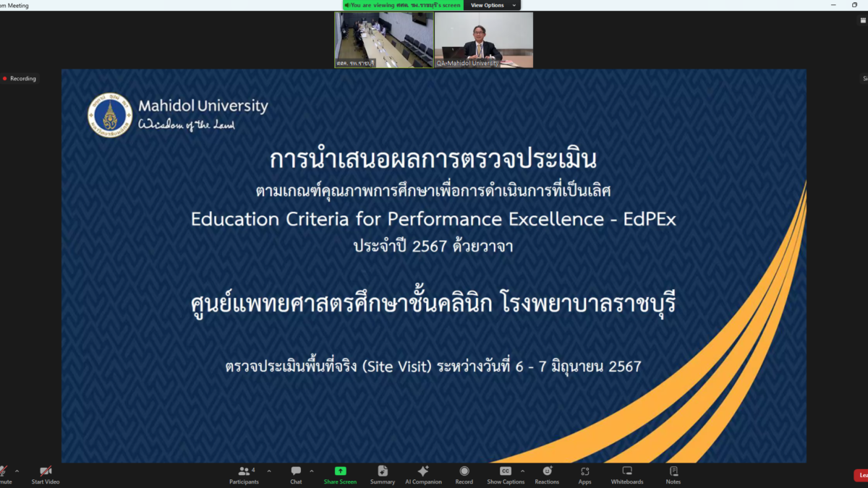Click the "ประจำปี 2567 ด้วยวาจา" line
This screenshot has width=868, height=488.
coord(433,246)
